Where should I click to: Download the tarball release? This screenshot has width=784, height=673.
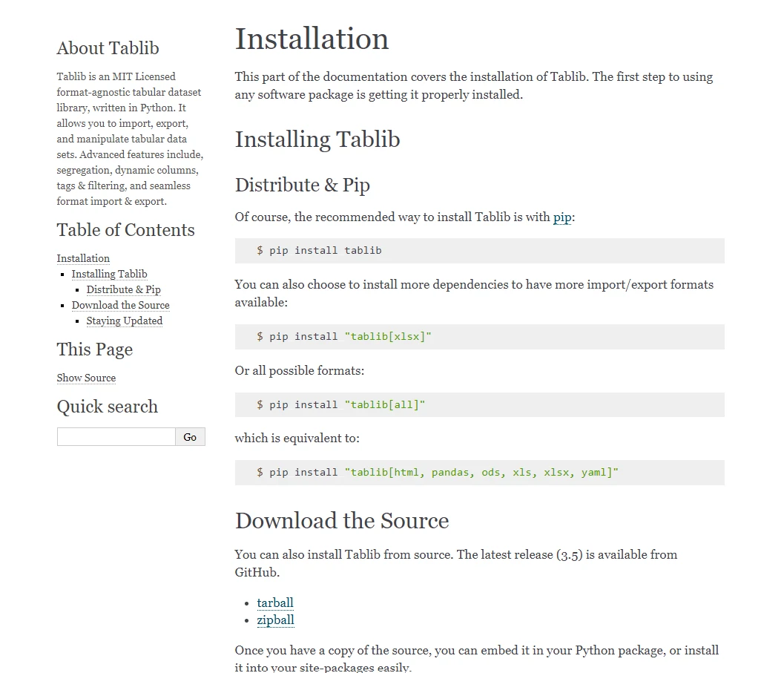[x=275, y=603]
